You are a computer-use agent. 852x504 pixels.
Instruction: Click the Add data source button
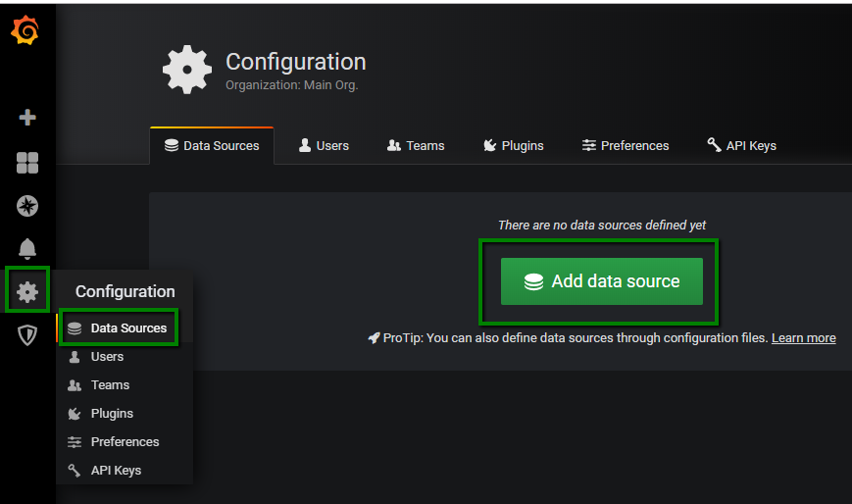click(601, 281)
